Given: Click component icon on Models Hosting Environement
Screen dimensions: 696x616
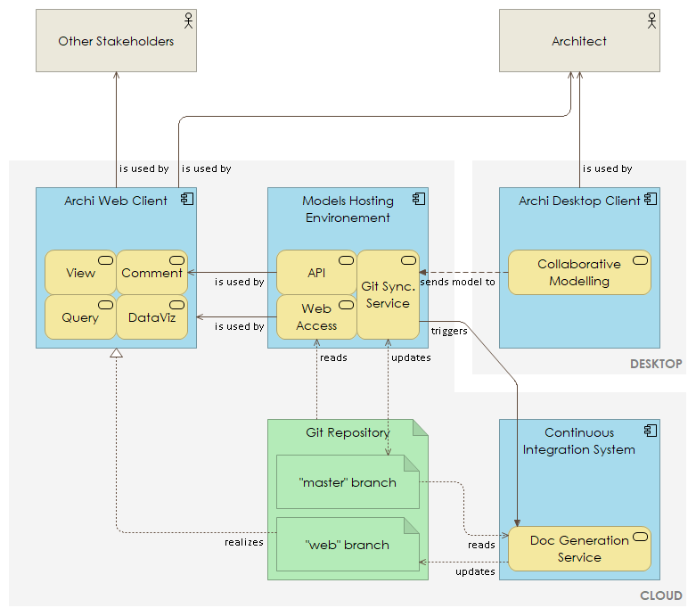Looking at the screenshot, I should [419, 199].
